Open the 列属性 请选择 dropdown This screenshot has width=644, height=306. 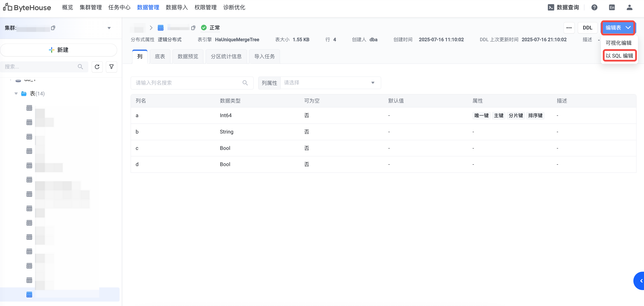(x=330, y=83)
